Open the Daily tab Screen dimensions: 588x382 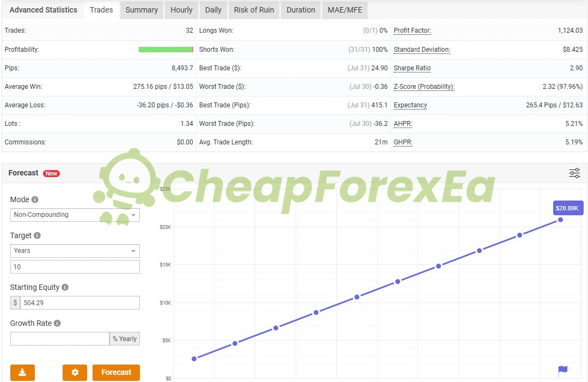[213, 10]
